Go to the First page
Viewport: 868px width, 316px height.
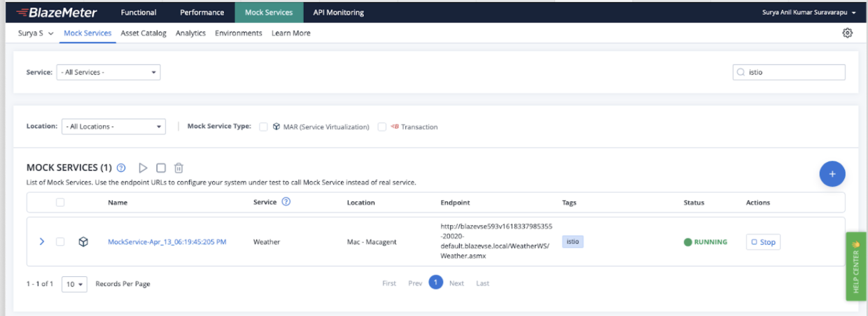tap(389, 283)
